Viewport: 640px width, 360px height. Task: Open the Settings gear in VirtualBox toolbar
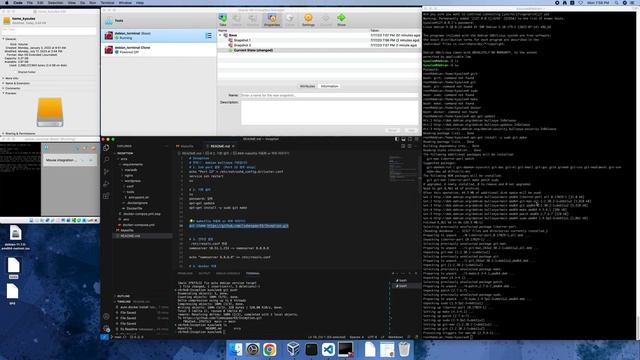pyautogui.click(x=308, y=19)
